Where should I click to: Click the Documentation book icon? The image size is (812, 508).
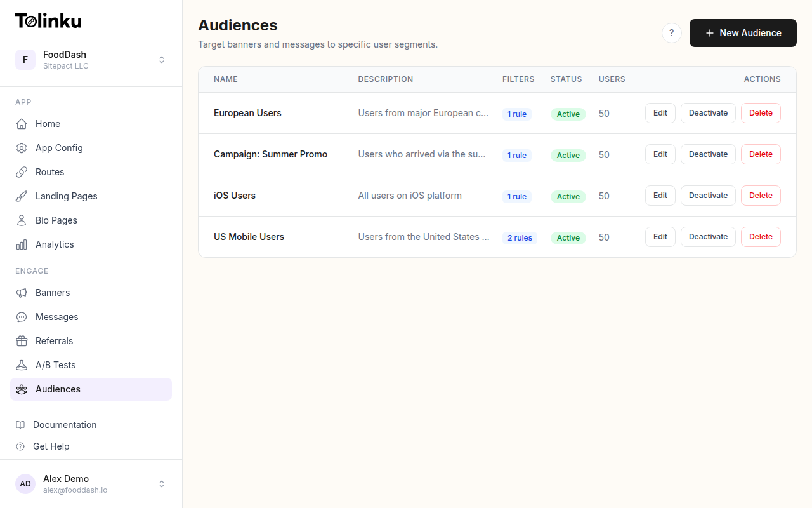pos(21,425)
